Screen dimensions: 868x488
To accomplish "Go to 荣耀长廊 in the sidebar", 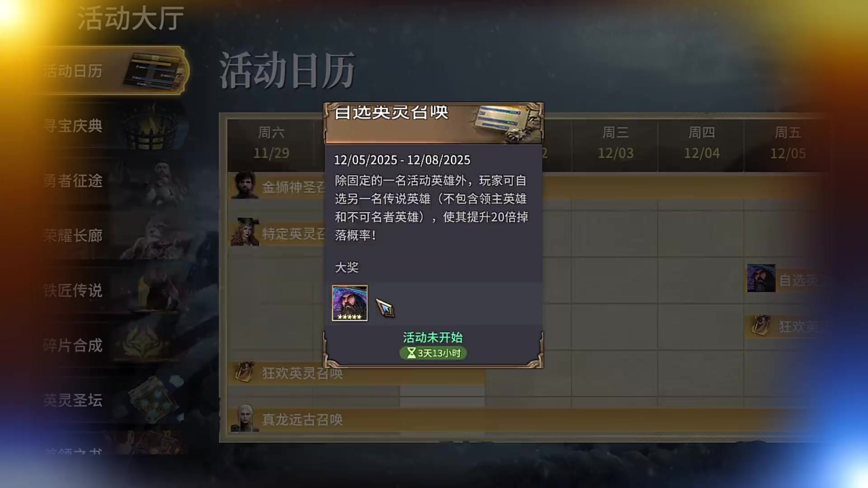I will pos(113,235).
